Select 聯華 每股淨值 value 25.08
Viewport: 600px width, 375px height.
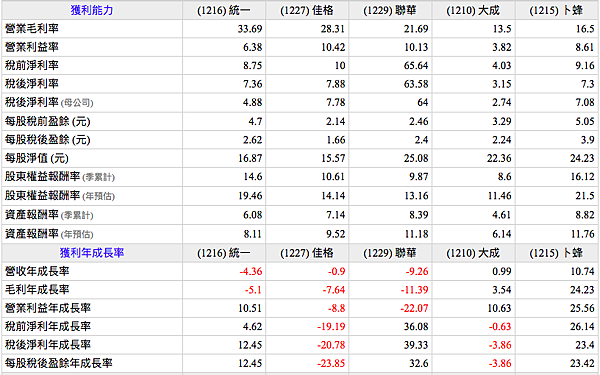[416, 158]
